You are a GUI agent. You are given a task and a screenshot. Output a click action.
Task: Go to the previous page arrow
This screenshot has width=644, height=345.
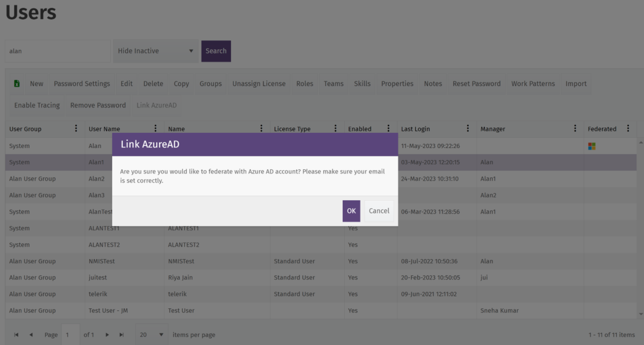(31, 334)
